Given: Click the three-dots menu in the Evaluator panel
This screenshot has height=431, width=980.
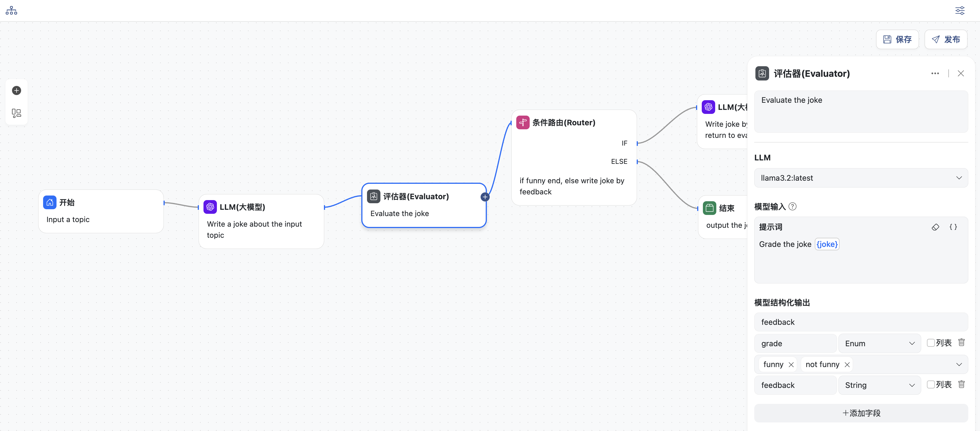Looking at the screenshot, I should 935,73.
